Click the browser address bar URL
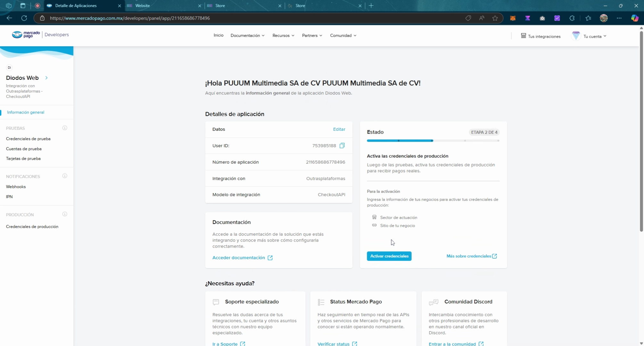 (x=130, y=18)
